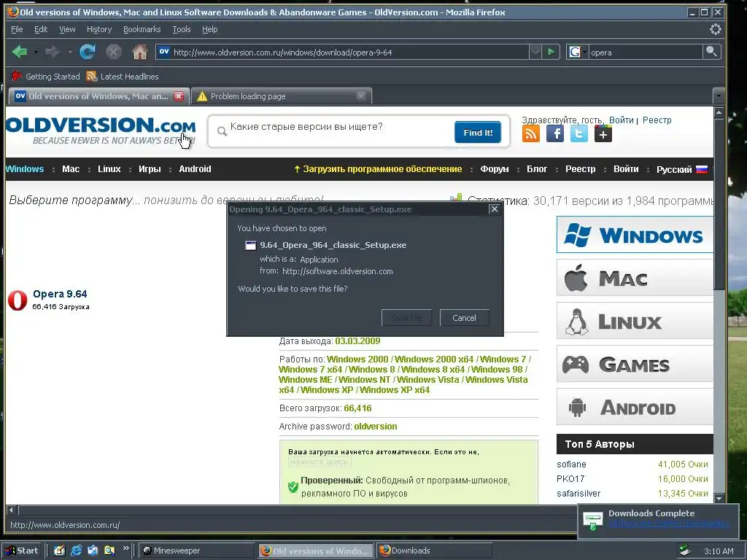Close the Opening file dialog
This screenshot has height=560, width=747.
click(x=495, y=209)
